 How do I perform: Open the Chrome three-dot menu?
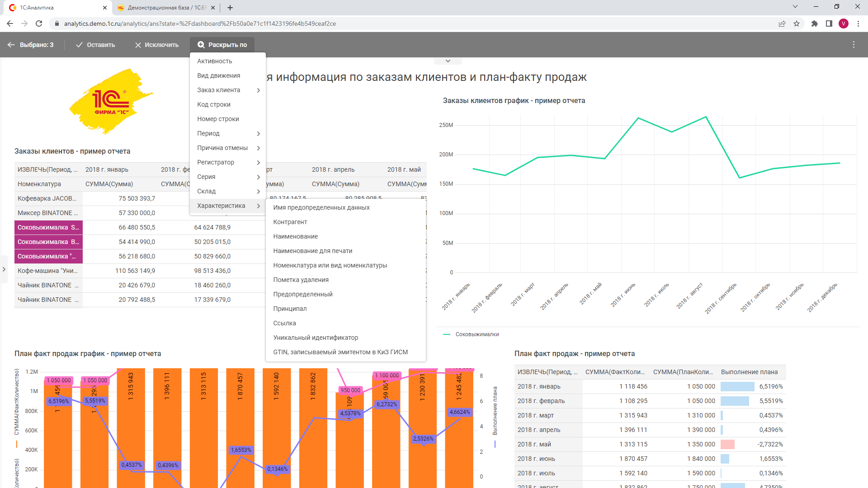[858, 23]
